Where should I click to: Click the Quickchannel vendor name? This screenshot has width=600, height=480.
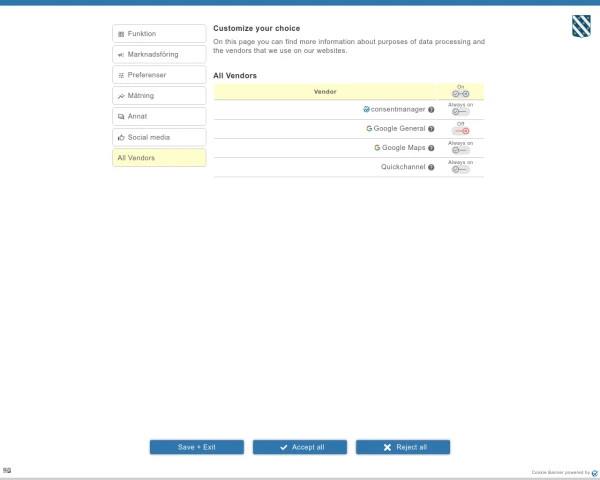pyautogui.click(x=403, y=167)
